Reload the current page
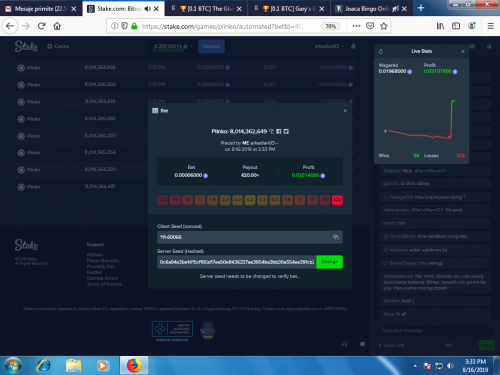Viewport: 500px width, 375px height. click(x=42, y=26)
